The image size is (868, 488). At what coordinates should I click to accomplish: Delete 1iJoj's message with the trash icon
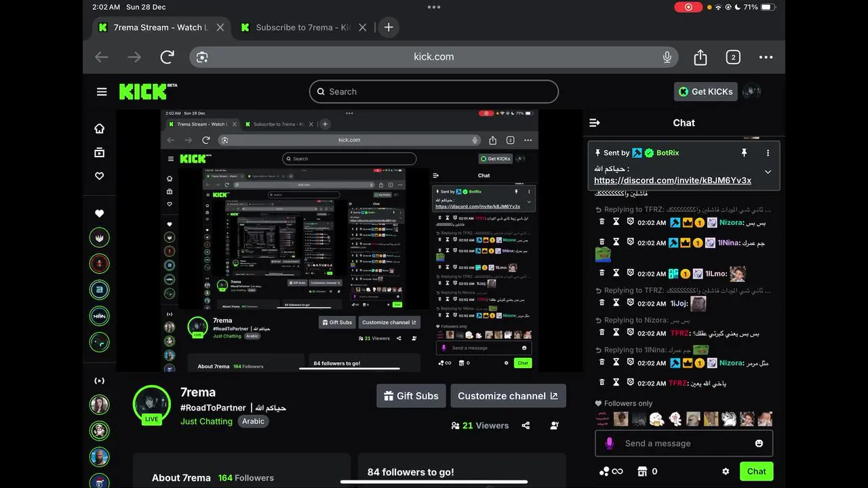pos(601,303)
